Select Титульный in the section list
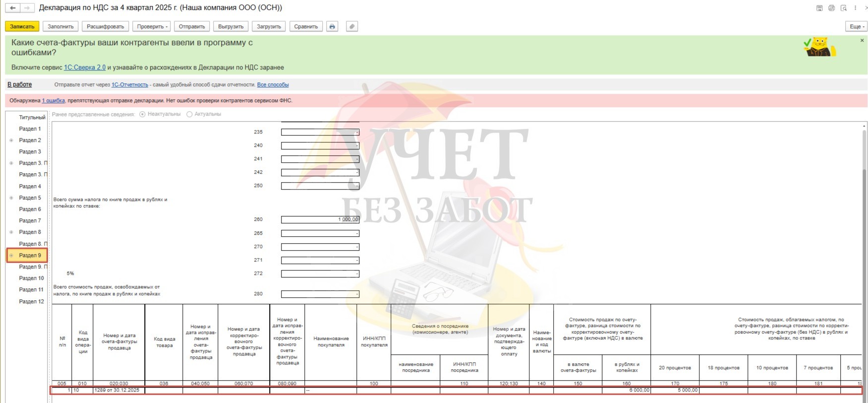The width and height of the screenshot is (868, 403). tap(32, 118)
